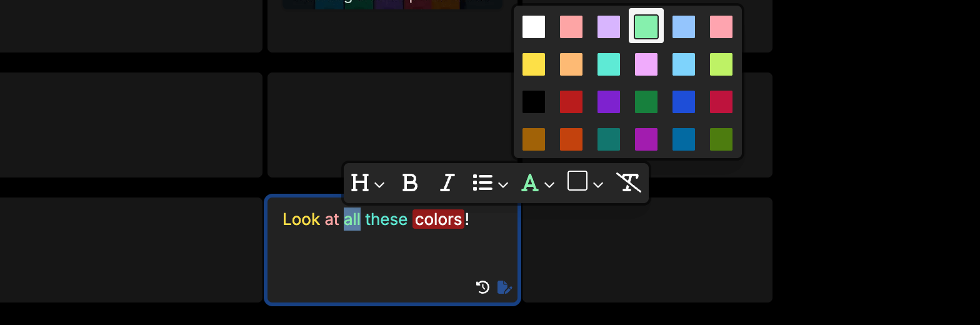Image resolution: width=980 pixels, height=325 pixels.
Task: Click the bulleted list icon
Action: click(x=482, y=183)
